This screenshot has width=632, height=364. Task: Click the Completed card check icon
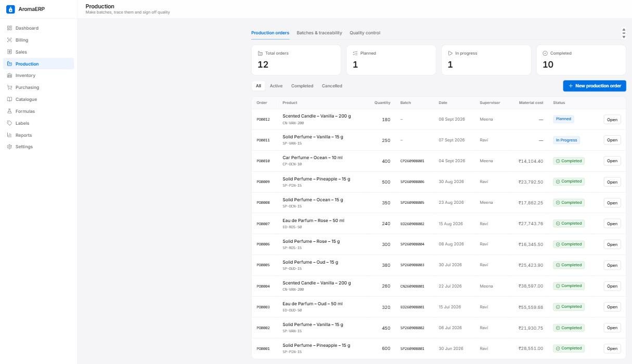point(545,53)
